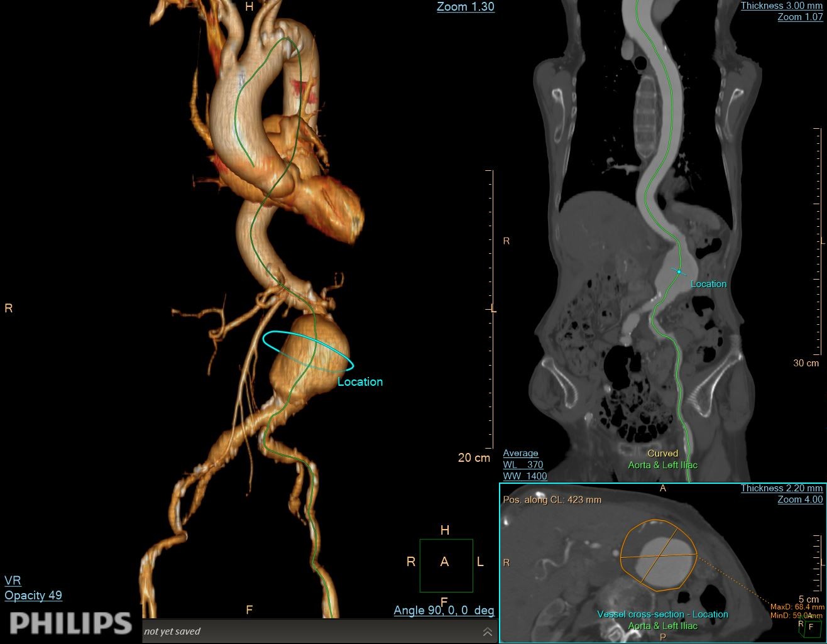Screen dimensions: 827x644
Task: Click the Philips logo
Action: (x=70, y=622)
